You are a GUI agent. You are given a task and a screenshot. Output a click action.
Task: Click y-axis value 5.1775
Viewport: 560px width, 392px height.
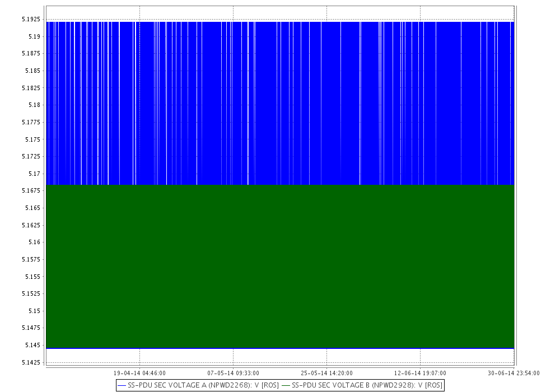point(31,122)
